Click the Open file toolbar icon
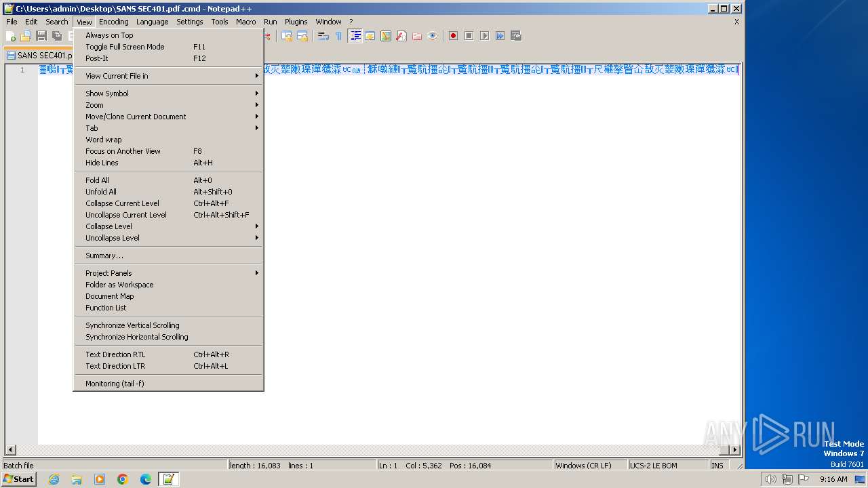868x488 pixels. [x=26, y=36]
